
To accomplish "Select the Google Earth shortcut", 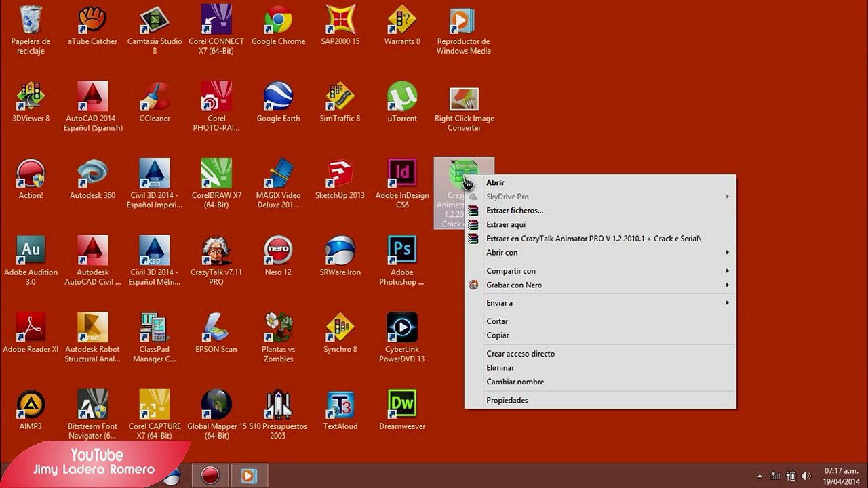I will pyautogui.click(x=278, y=102).
